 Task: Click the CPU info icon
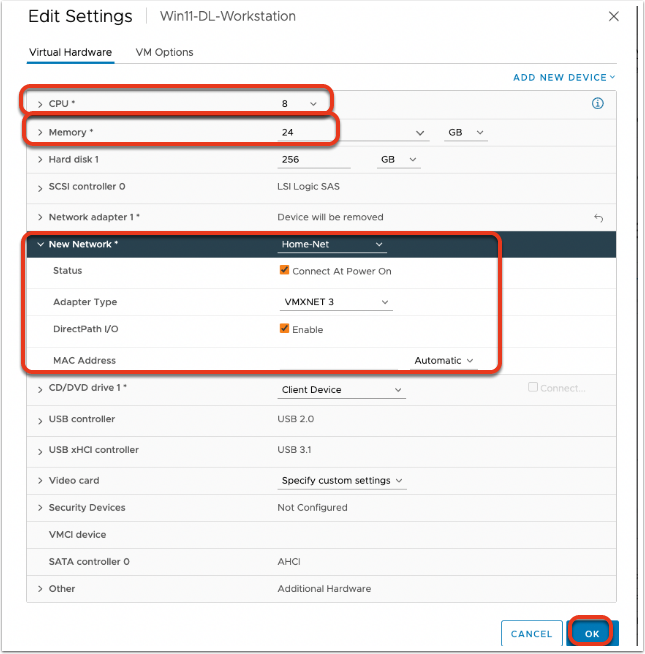[598, 103]
